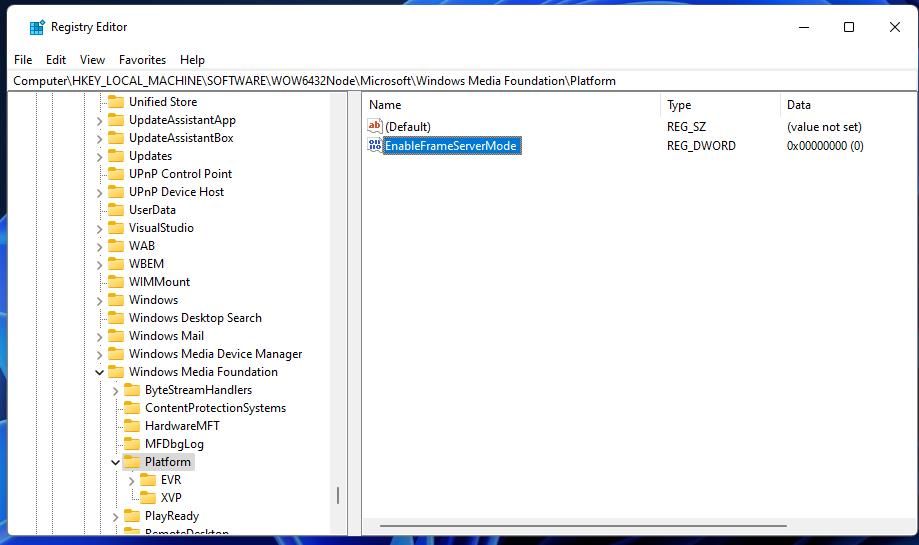Expand the Updates key chevron
This screenshot has height=545, width=919.
click(99, 156)
